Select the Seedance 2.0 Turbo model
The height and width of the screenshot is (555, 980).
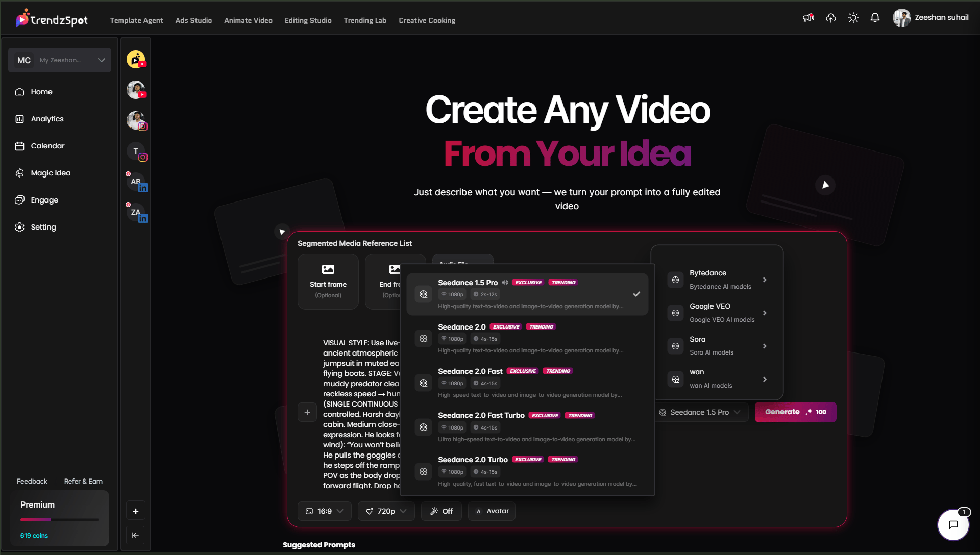527,472
